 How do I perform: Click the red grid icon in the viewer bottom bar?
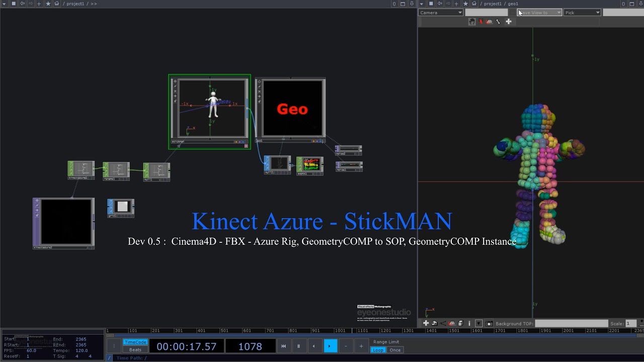(452, 323)
